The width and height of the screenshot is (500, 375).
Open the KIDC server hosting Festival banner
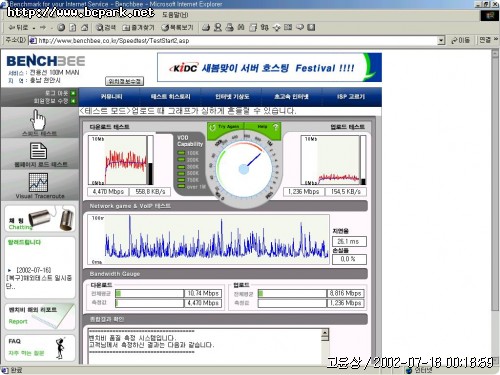(x=269, y=68)
